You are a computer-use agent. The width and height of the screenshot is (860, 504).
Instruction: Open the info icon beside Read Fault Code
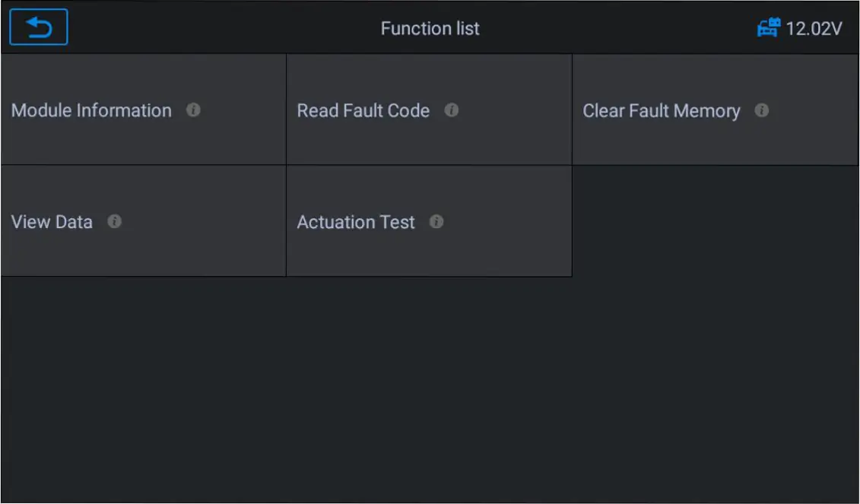point(452,110)
